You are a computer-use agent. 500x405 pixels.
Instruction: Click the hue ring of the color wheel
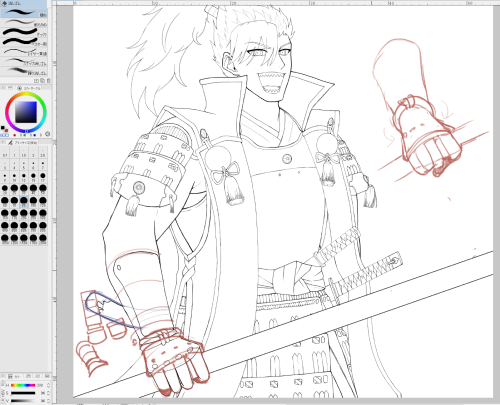pyautogui.click(x=26, y=95)
